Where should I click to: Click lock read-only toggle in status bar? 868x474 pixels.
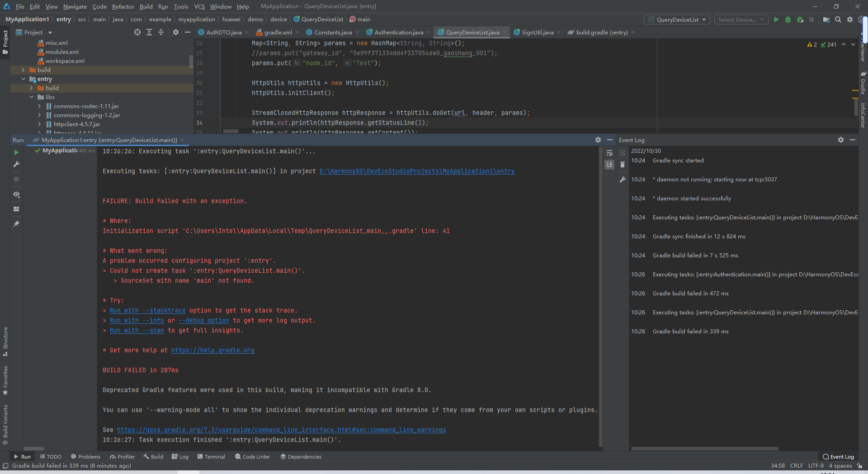point(859,465)
